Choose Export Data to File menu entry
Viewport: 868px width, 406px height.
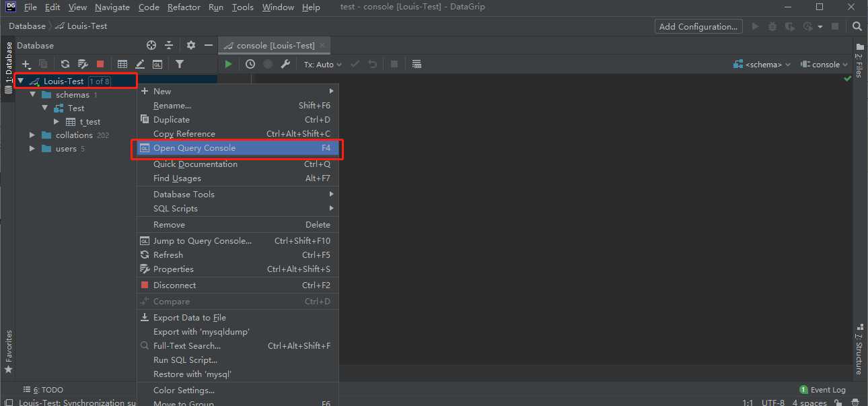point(189,318)
